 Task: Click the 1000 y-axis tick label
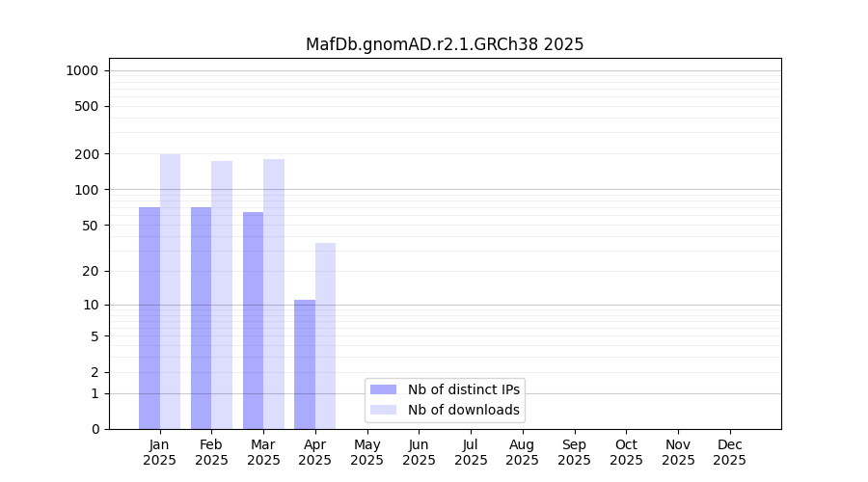(x=82, y=70)
